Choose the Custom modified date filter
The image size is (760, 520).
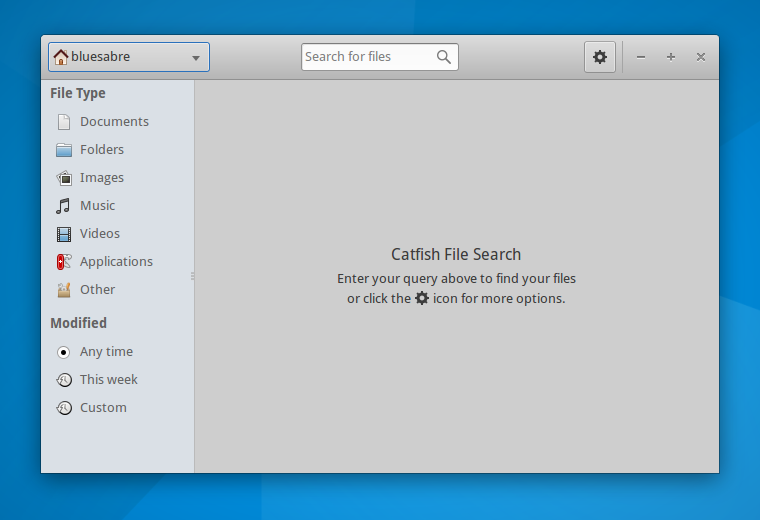(103, 408)
